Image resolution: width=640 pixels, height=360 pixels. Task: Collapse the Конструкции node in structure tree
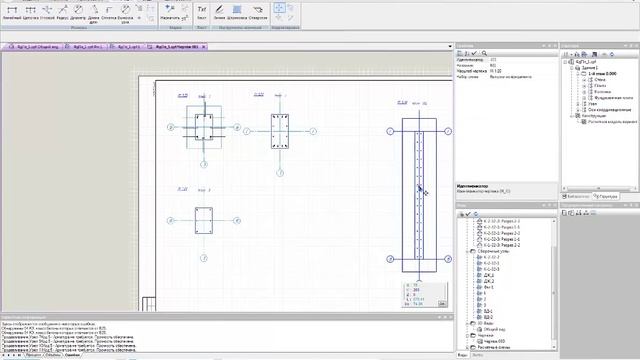tap(572, 116)
